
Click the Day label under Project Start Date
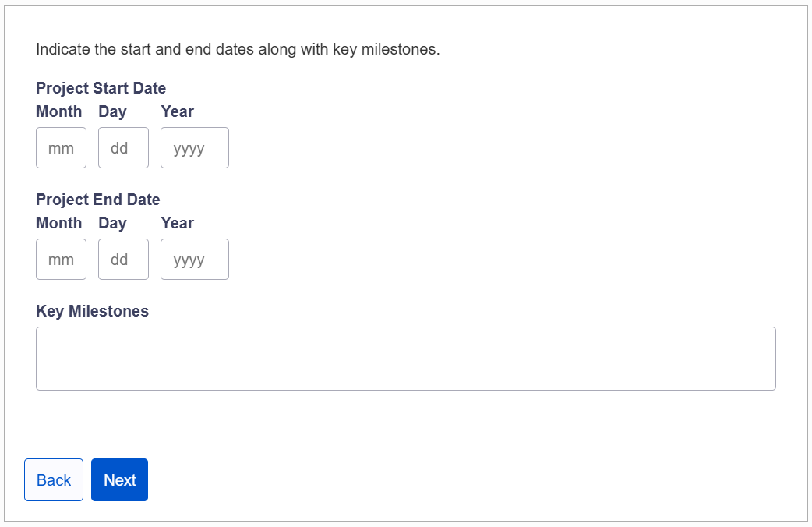click(x=112, y=111)
